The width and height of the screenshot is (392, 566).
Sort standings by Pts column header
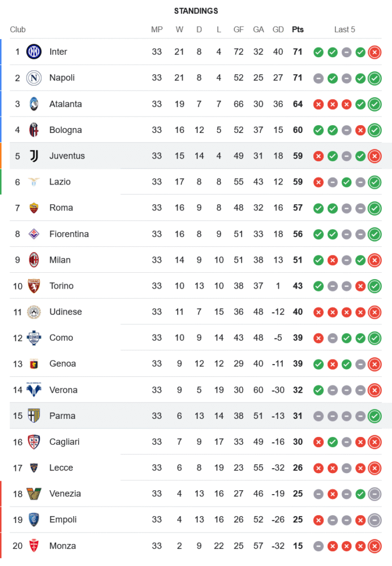[x=298, y=29]
